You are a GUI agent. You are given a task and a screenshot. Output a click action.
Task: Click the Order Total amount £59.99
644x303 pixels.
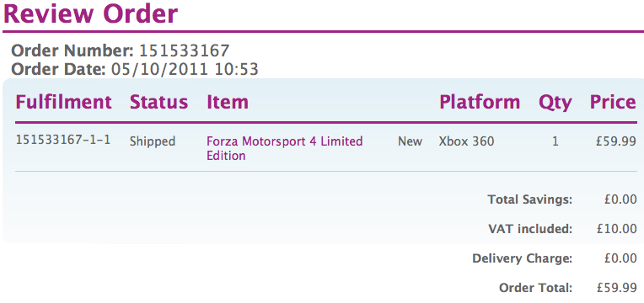coord(617,288)
